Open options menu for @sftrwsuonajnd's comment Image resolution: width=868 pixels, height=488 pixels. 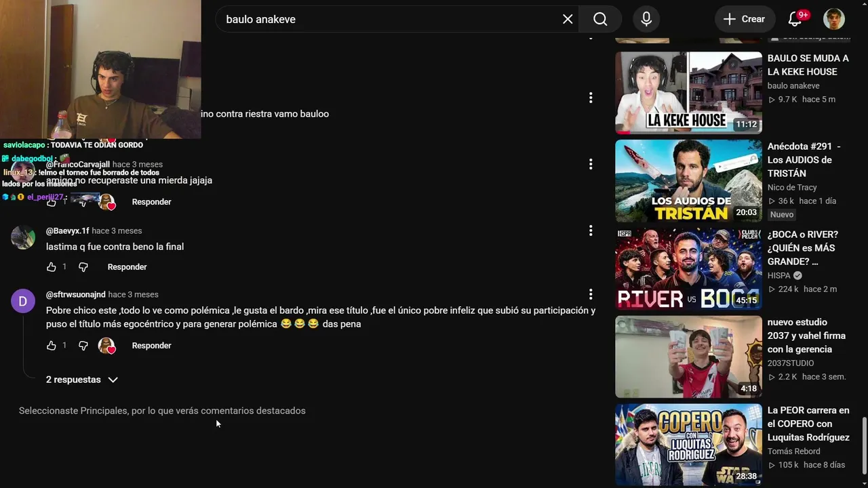click(x=591, y=294)
